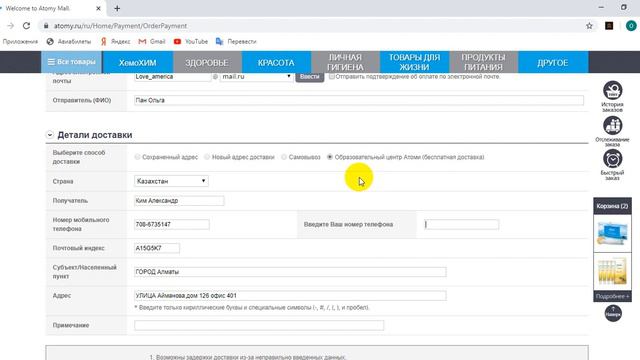The width and height of the screenshot is (640, 360).
Task: Open the Страна country dropdown
Action: pos(171,181)
